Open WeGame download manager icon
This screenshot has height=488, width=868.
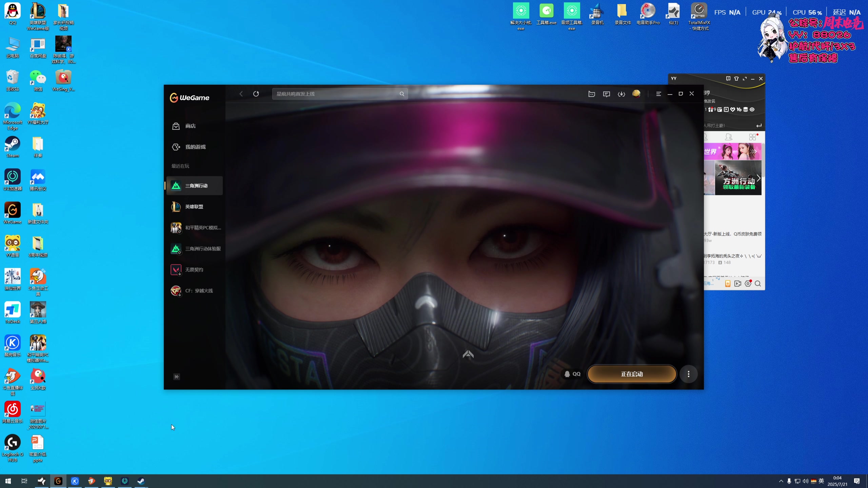click(622, 94)
